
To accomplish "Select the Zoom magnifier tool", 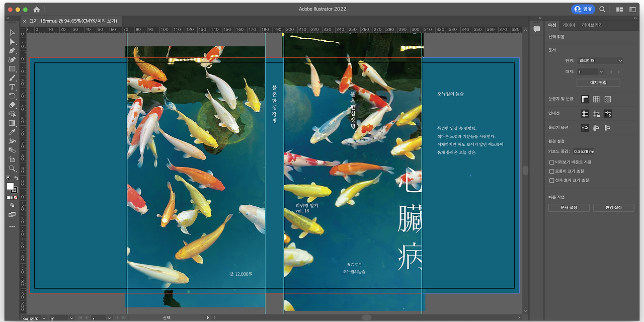I will (x=12, y=169).
